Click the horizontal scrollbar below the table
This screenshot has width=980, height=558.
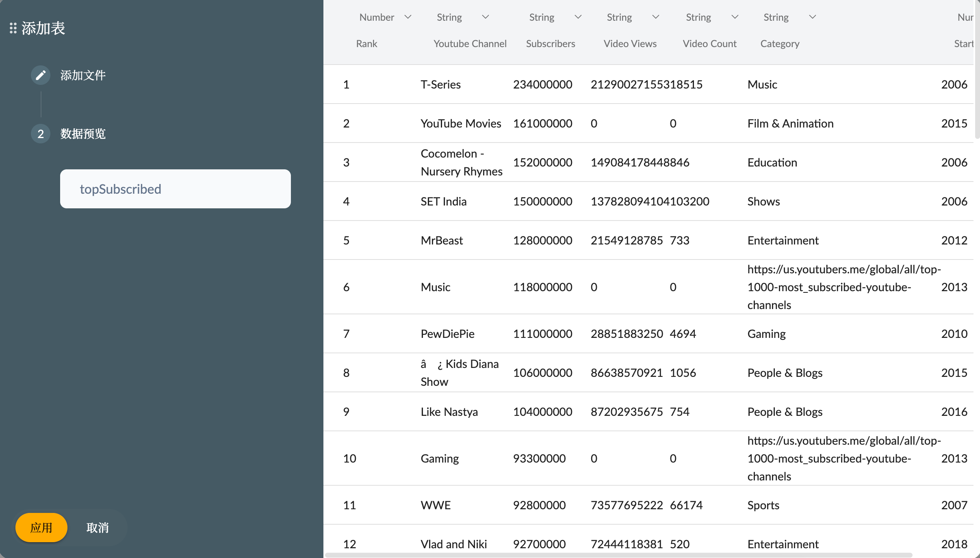(619, 555)
